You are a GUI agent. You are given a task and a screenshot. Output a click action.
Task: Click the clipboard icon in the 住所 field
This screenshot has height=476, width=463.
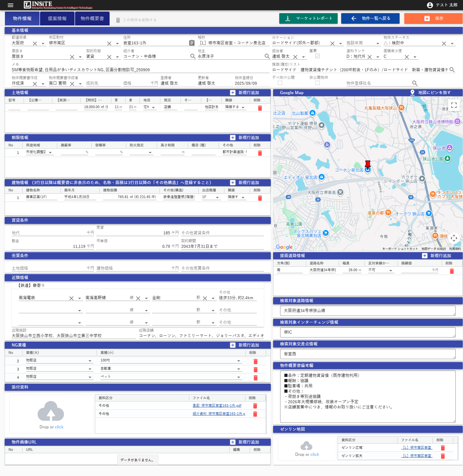(192, 43)
